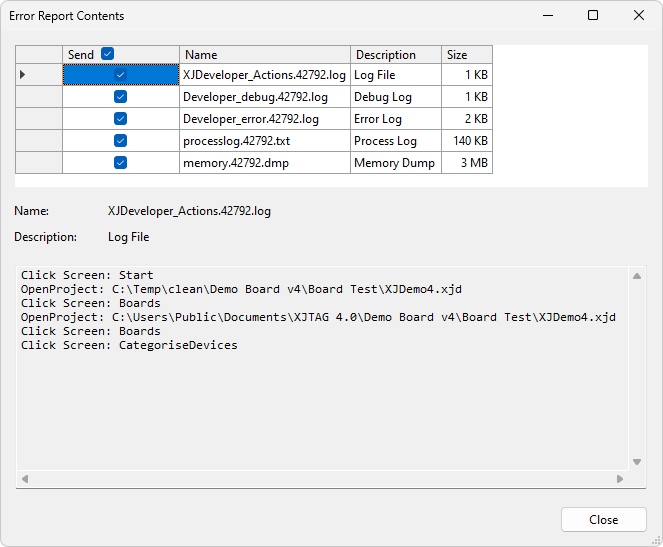Viewport: 663px width, 547px height.
Task: Select the Debug Log row description
Action: [383, 97]
